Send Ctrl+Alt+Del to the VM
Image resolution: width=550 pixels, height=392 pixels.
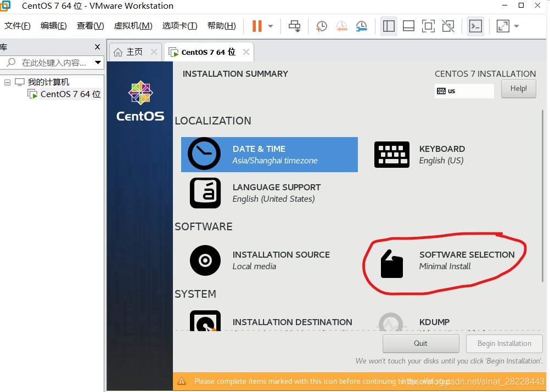pyautogui.click(x=294, y=26)
